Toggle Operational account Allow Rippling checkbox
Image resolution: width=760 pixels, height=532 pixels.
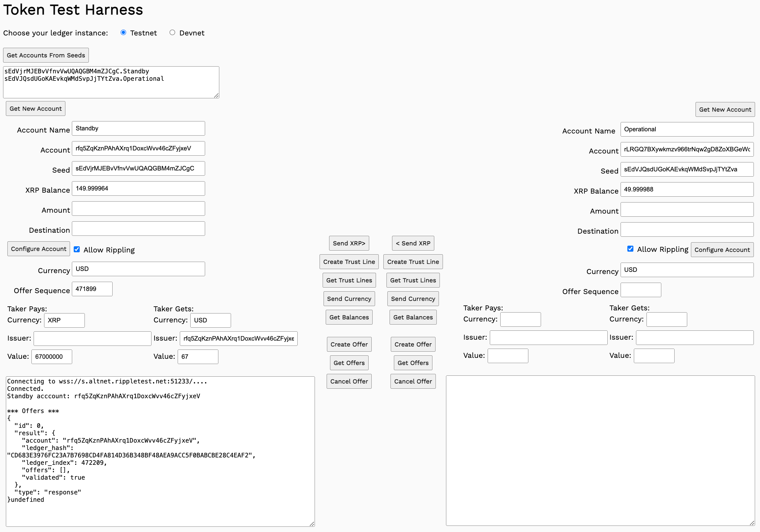pos(630,248)
